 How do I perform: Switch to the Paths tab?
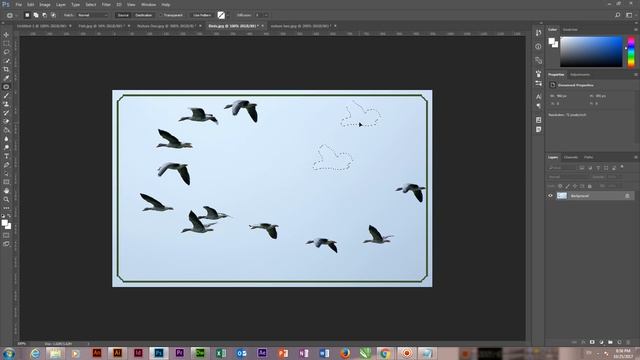click(588, 157)
